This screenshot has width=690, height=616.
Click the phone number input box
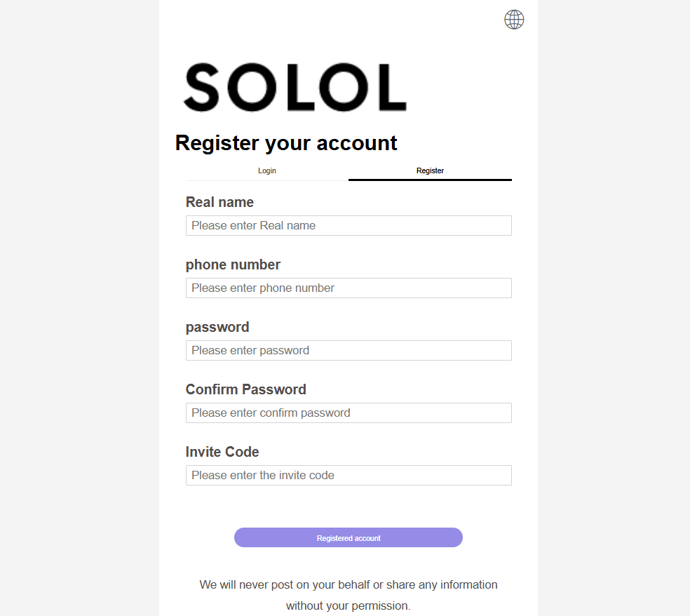349,288
